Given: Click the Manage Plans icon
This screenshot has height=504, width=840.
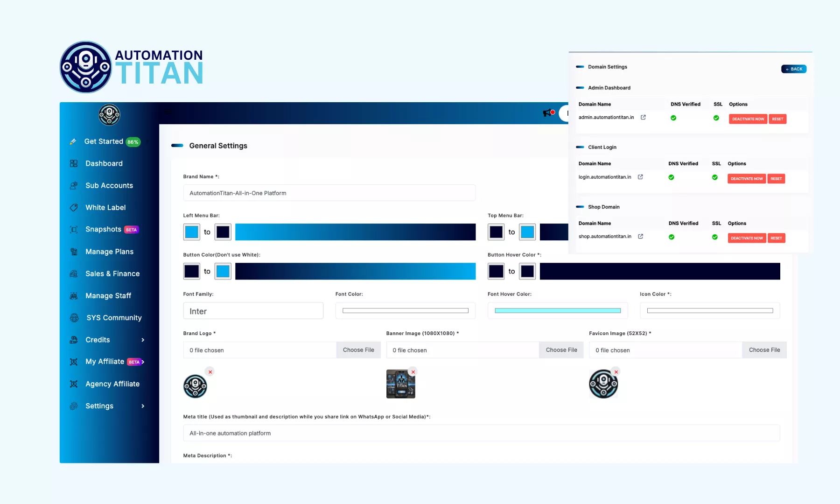Looking at the screenshot, I should coord(74,252).
